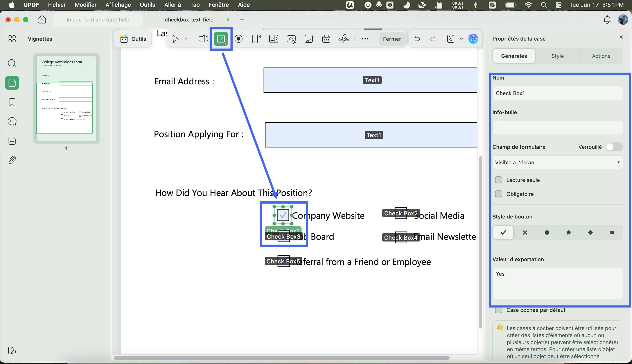Show the thumbnails panel icon
Screen dimensions: 632x364
click(12, 83)
